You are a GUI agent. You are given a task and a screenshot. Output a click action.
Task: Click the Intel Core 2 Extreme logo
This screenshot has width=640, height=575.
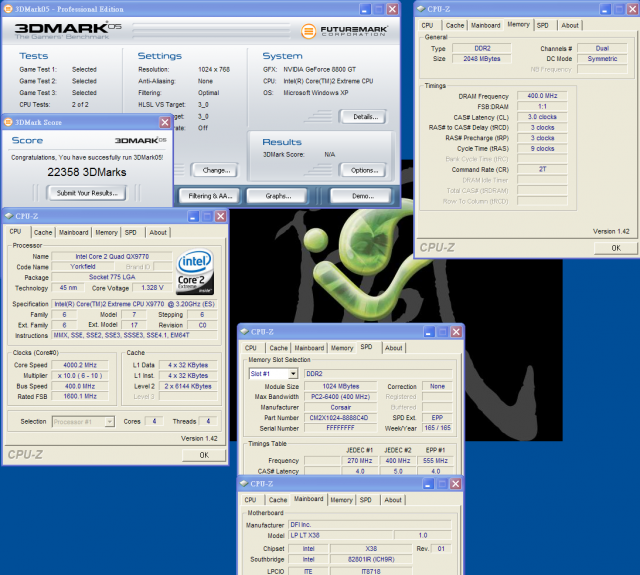click(195, 272)
